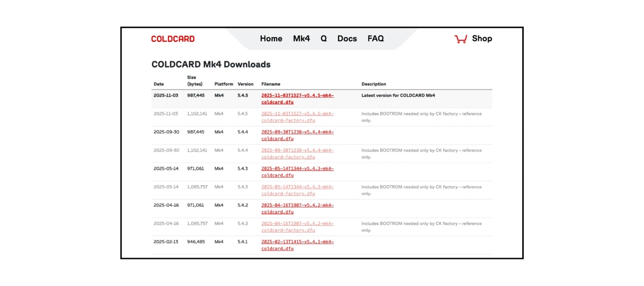This screenshot has height=286, width=644.
Task: Select size 971,061 in the 5.4.2 row
Action: click(196, 205)
